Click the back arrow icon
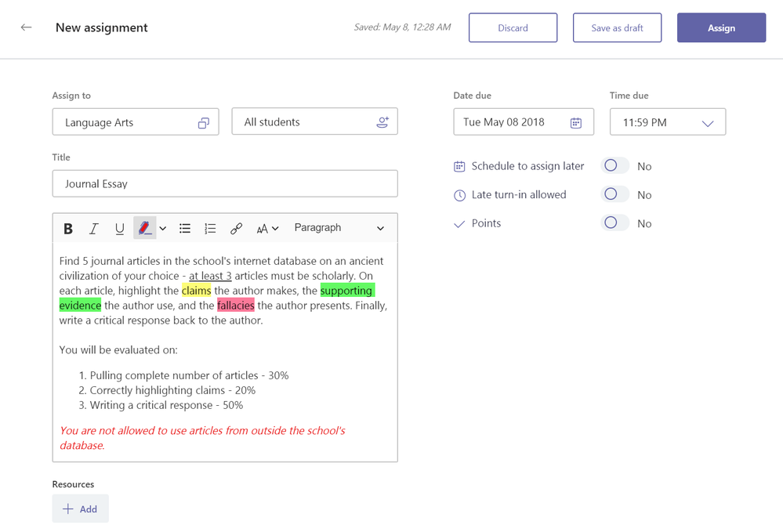Image resolution: width=783 pixels, height=532 pixels. [x=27, y=27]
